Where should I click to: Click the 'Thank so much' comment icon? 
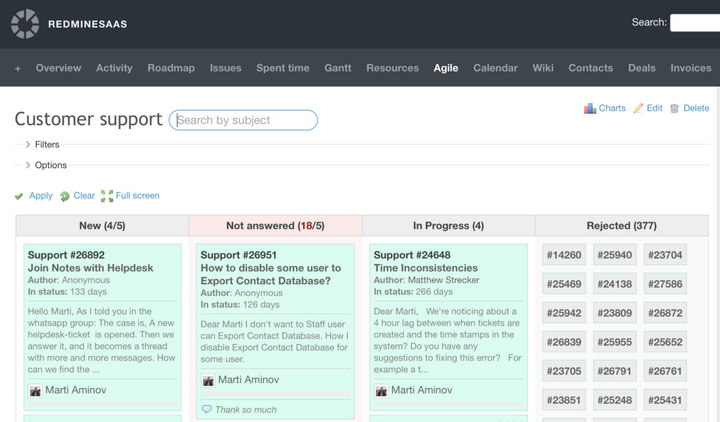pyautogui.click(x=207, y=409)
